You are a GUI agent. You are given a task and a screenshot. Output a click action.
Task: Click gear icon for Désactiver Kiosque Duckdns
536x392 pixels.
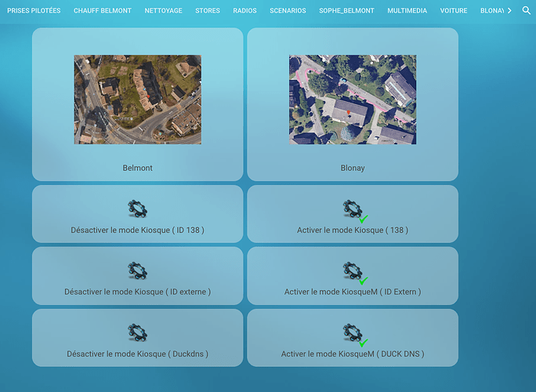(x=137, y=333)
